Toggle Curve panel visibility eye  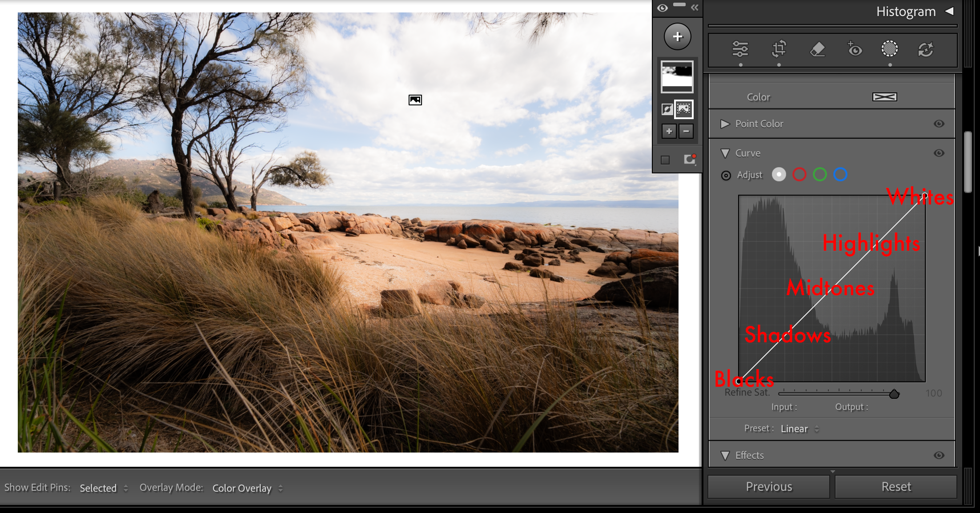(x=939, y=153)
